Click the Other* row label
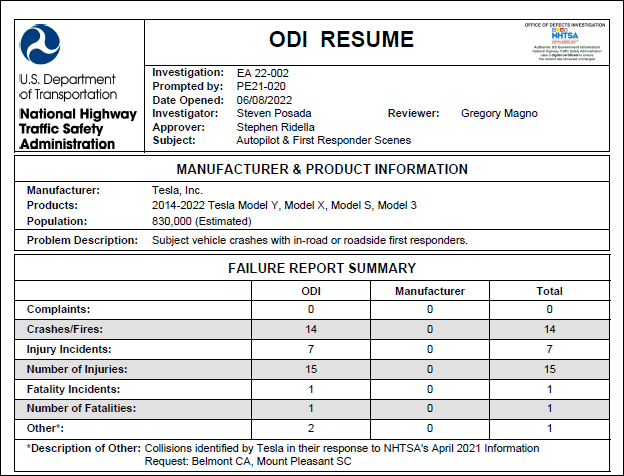 point(45,428)
